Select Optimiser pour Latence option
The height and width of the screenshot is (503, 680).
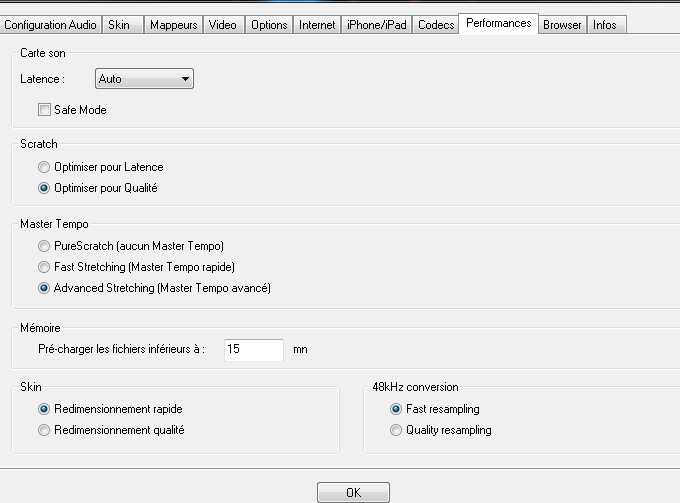coord(44,167)
